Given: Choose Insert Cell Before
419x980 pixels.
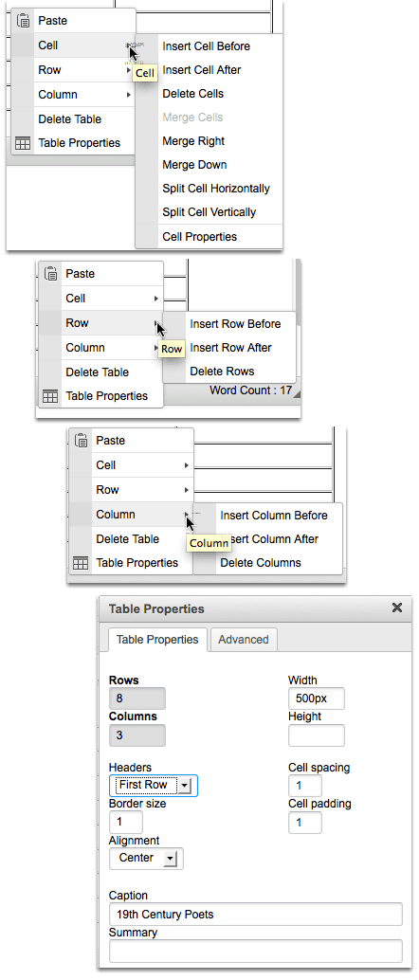Looking at the screenshot, I should click(206, 46).
